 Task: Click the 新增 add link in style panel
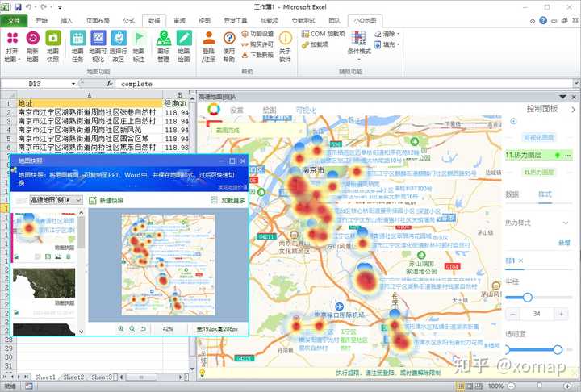564,243
